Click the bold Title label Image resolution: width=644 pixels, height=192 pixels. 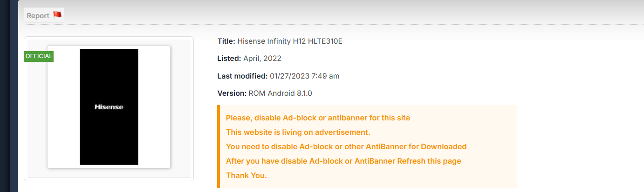(226, 41)
